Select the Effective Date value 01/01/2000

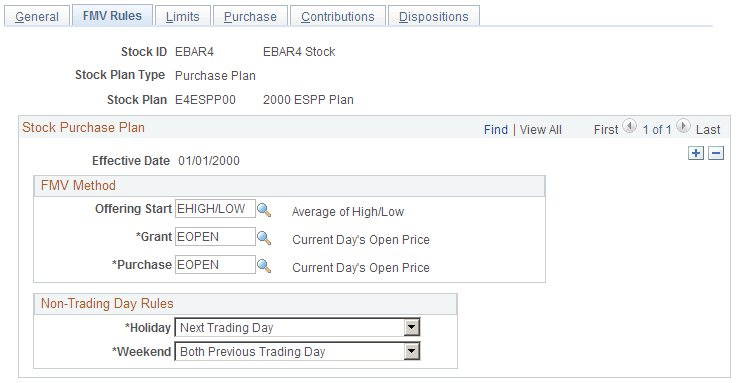[209, 161]
